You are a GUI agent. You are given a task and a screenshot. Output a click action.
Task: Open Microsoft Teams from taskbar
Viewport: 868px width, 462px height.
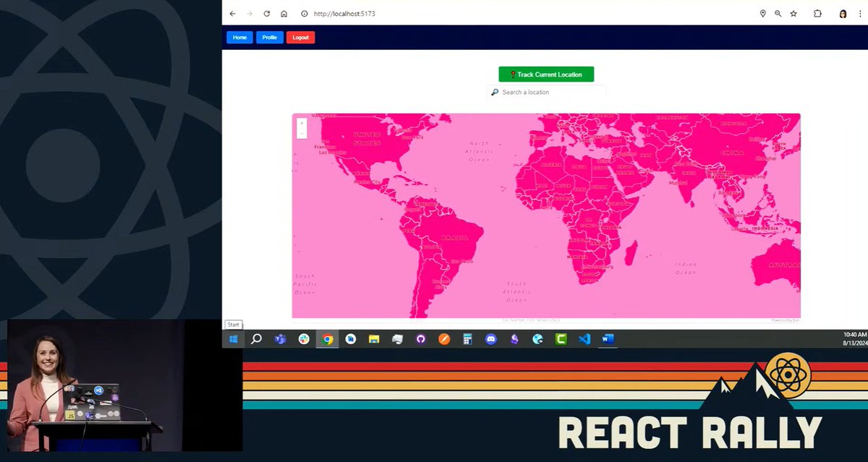click(280, 339)
